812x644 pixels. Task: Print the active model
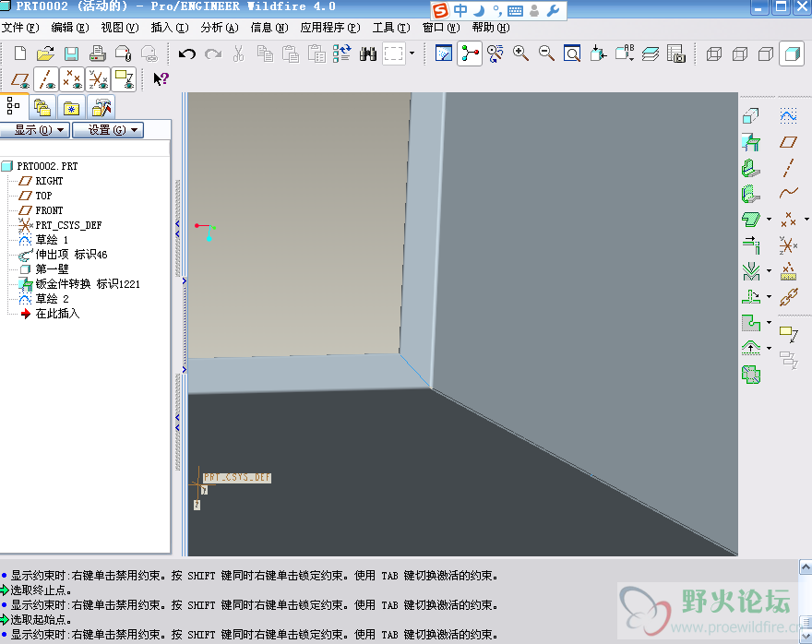98,54
